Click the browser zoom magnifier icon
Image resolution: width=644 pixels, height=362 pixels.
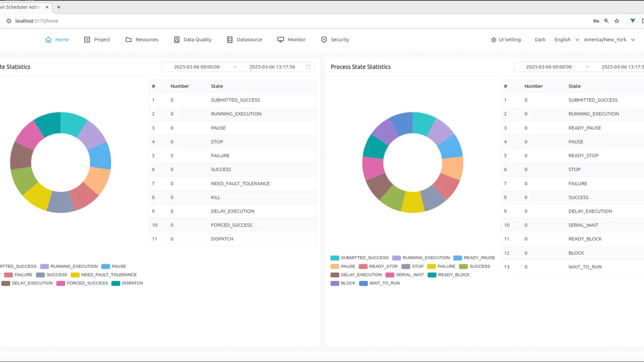click(606, 21)
